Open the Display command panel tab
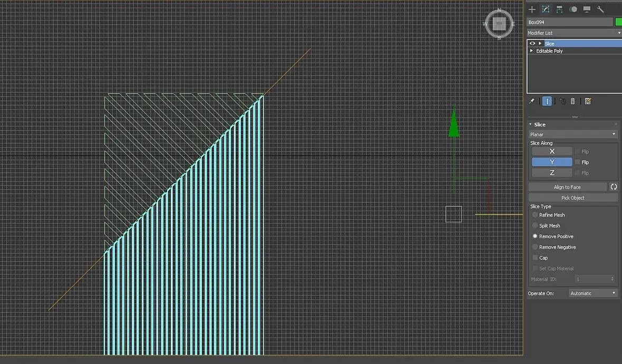 coord(587,9)
